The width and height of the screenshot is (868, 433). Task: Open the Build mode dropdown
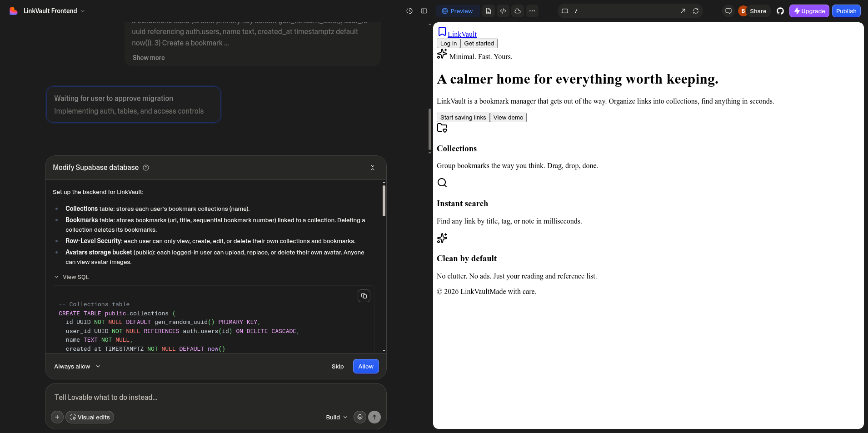(337, 417)
